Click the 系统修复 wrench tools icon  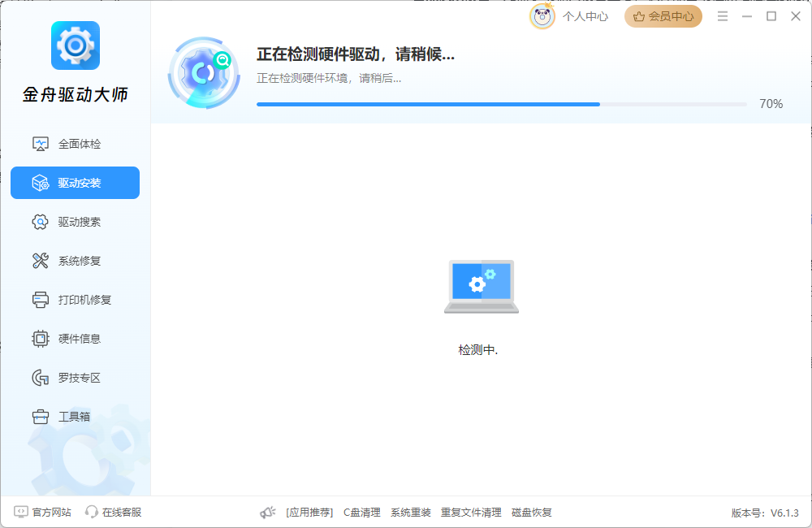(41, 261)
